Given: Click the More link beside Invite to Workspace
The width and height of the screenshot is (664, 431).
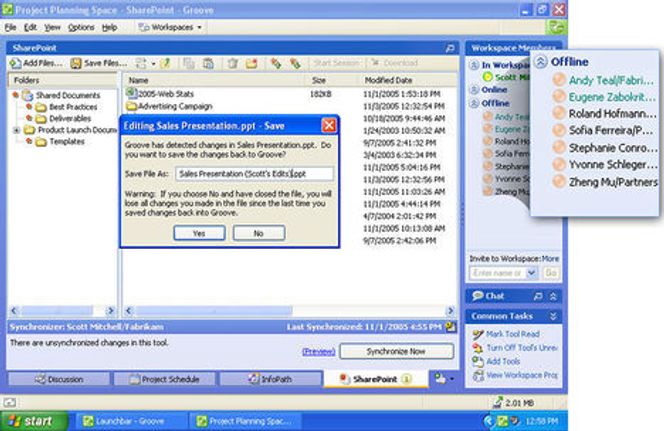Looking at the screenshot, I should [551, 259].
